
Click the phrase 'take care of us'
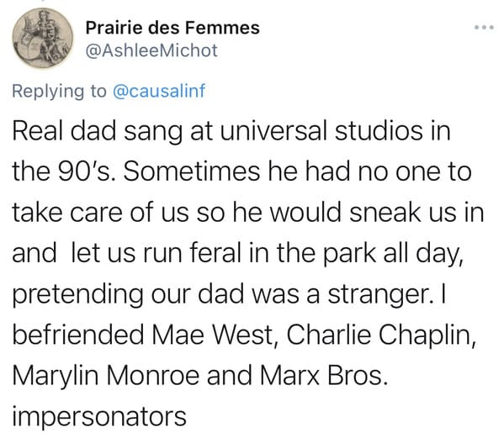(100, 213)
